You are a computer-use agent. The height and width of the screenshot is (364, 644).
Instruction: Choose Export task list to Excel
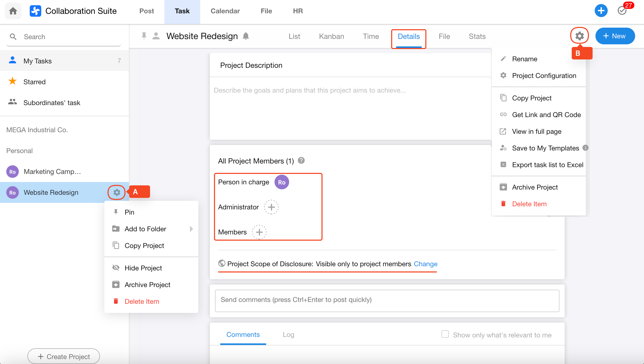[x=547, y=165]
